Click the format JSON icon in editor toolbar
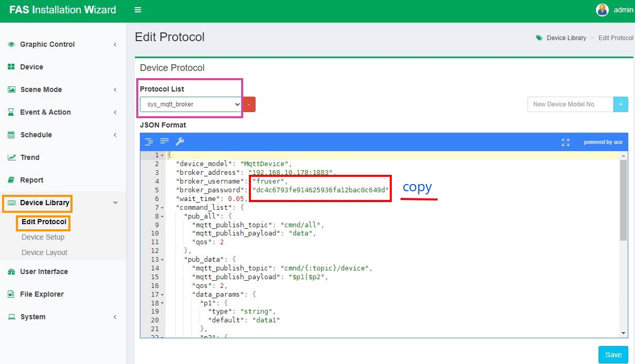This screenshot has height=364, width=635. pyautogui.click(x=149, y=142)
